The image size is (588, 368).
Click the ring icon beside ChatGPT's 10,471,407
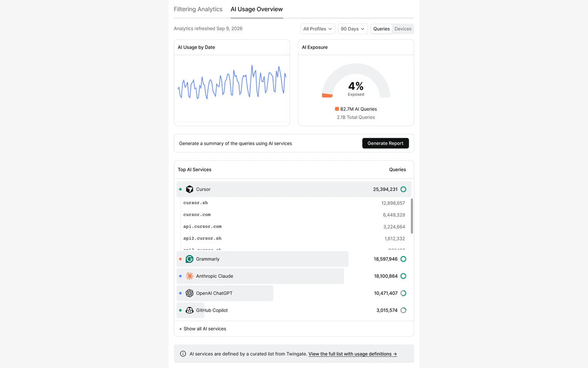pyautogui.click(x=403, y=293)
